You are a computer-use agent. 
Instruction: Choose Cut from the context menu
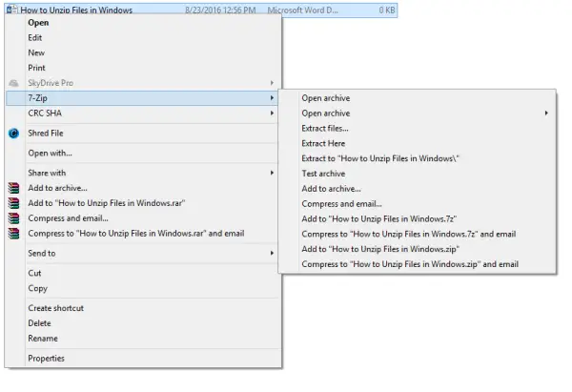coord(143,273)
